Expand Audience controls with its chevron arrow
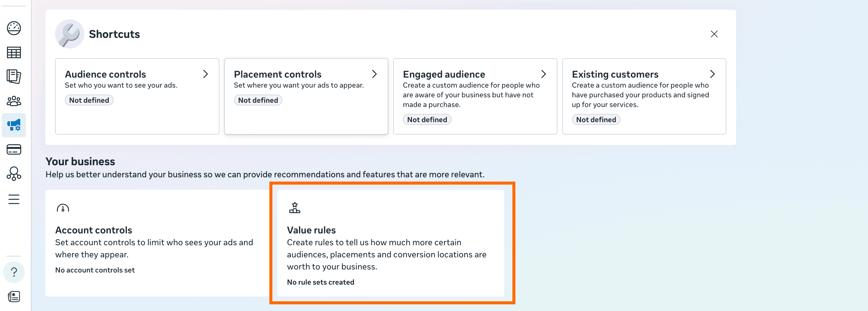This screenshot has width=868, height=311. point(205,74)
